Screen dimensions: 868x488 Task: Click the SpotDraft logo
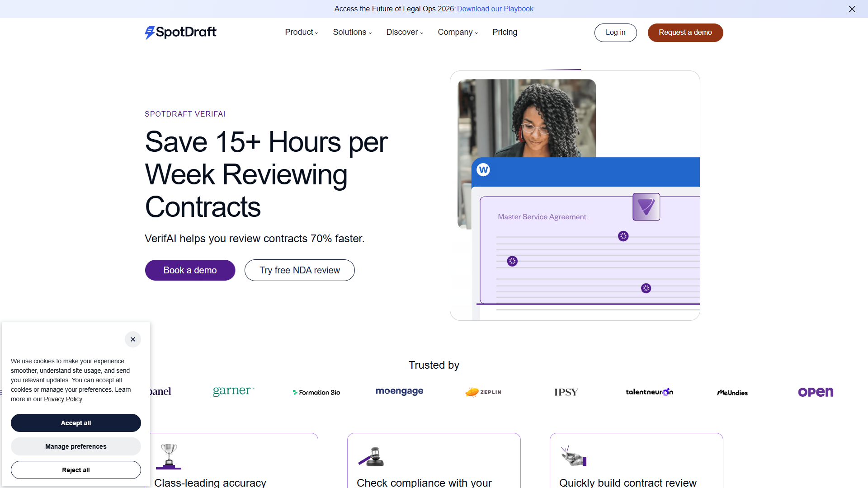pyautogui.click(x=180, y=32)
